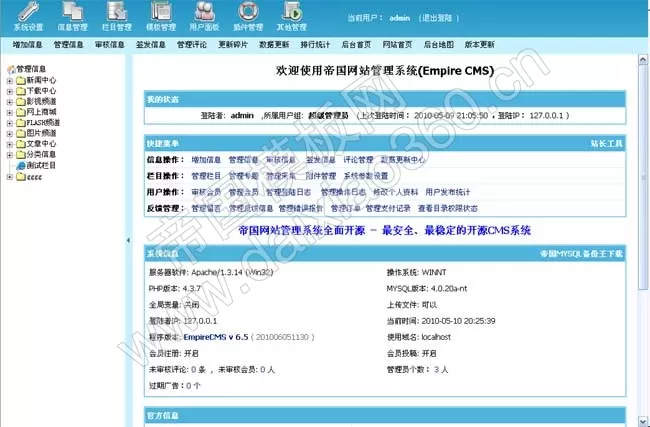Click the folder icon of cccc
Viewport: 650px width, 427px height.
pyautogui.click(x=21, y=177)
